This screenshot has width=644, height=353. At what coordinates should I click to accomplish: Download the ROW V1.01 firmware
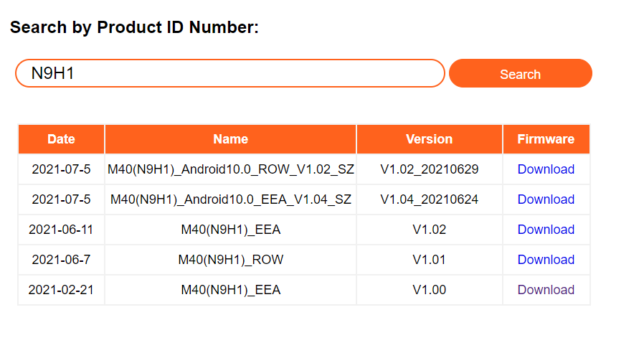546,260
